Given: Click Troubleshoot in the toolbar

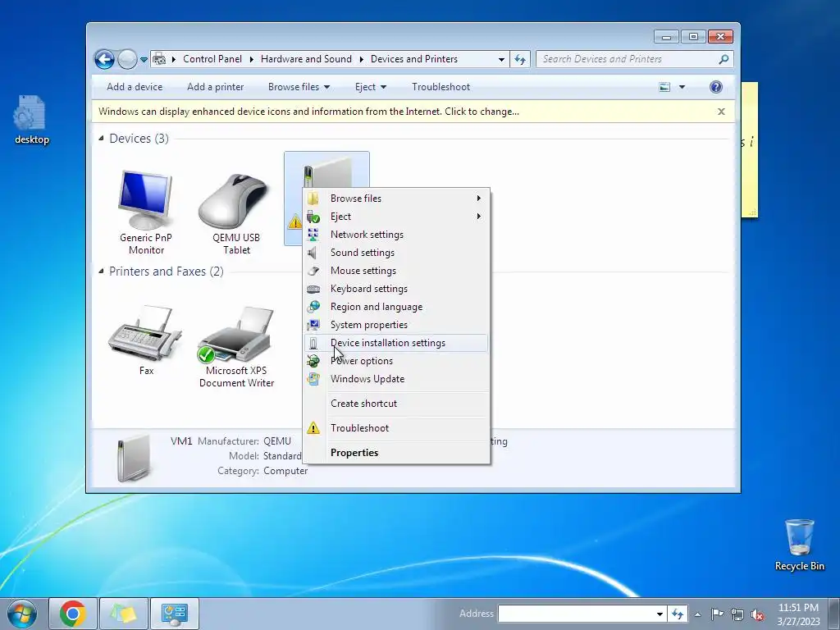Looking at the screenshot, I should (441, 87).
